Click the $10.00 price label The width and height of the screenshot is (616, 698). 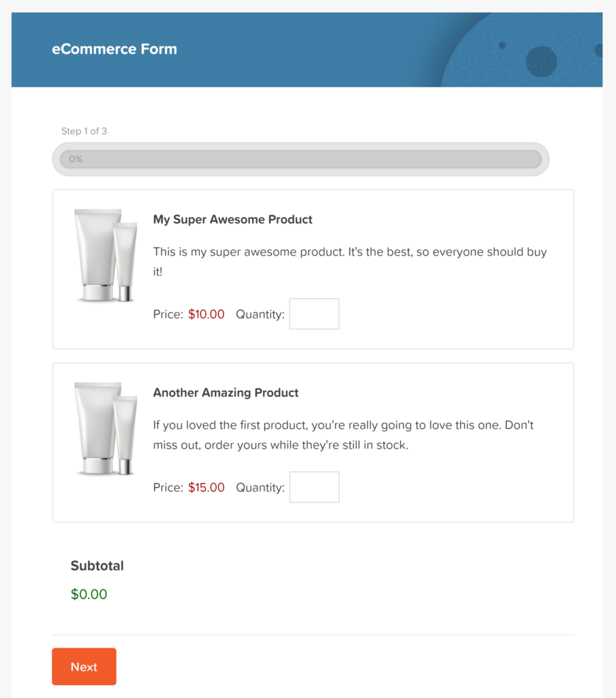point(205,314)
